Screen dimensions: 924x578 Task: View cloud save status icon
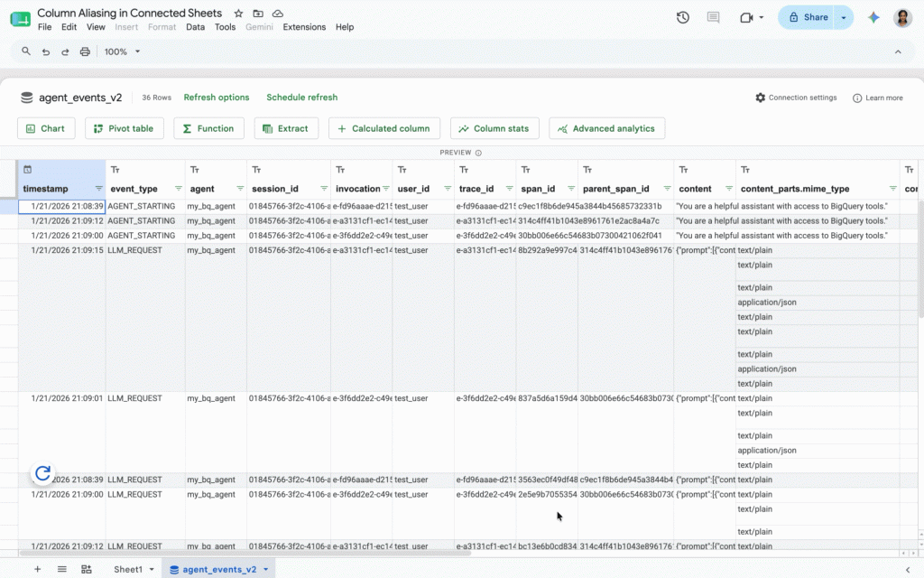coord(278,13)
